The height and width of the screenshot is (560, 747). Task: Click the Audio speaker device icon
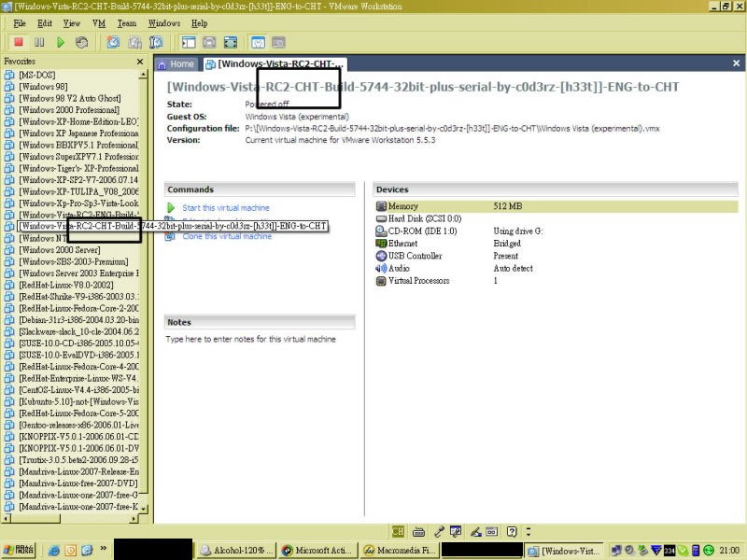381,268
